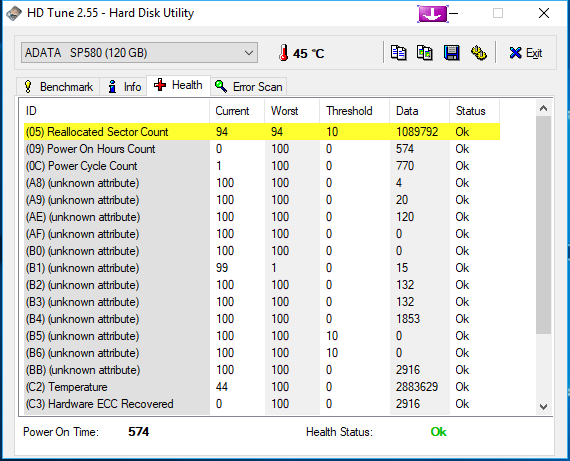
Task: Click the copy info to clipboard icon
Action: (x=398, y=53)
